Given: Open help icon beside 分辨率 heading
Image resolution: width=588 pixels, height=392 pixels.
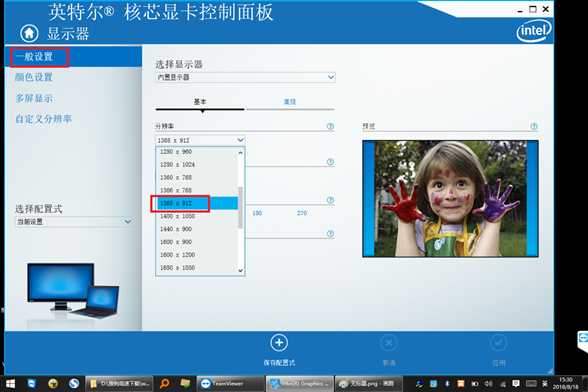Looking at the screenshot, I should tap(330, 126).
